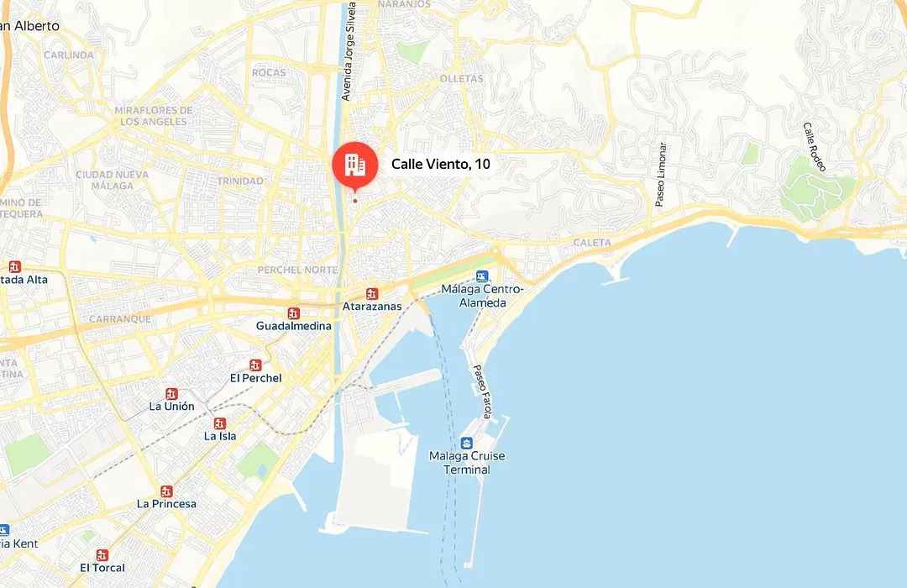Click the Miraflores de los Angeles label
Screen dimensions: 907x588
pyautogui.click(x=154, y=116)
